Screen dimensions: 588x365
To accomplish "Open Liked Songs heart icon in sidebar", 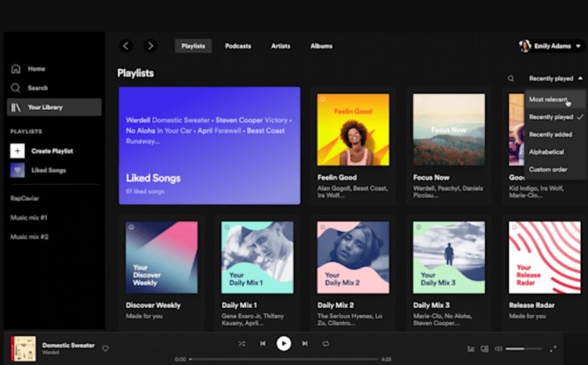I will tap(17, 170).
